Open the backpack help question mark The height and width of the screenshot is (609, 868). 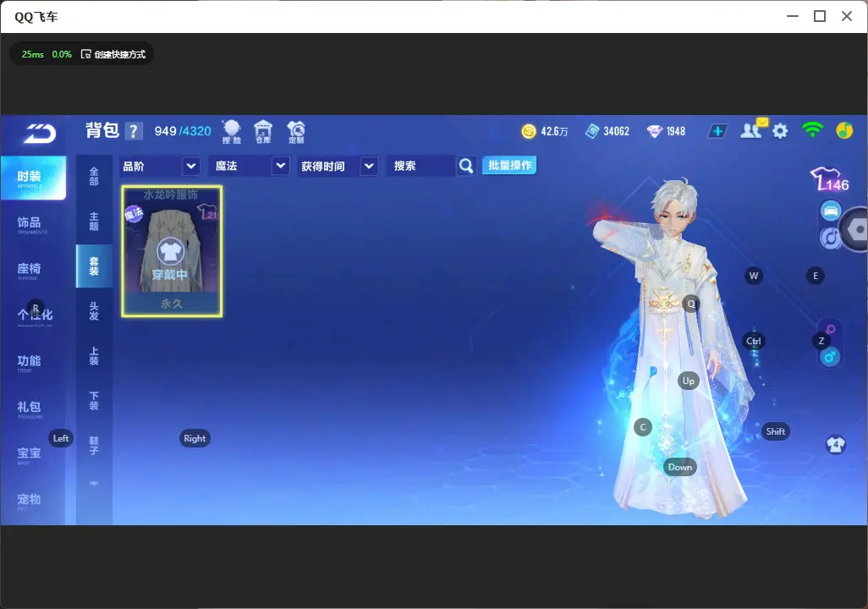click(134, 132)
